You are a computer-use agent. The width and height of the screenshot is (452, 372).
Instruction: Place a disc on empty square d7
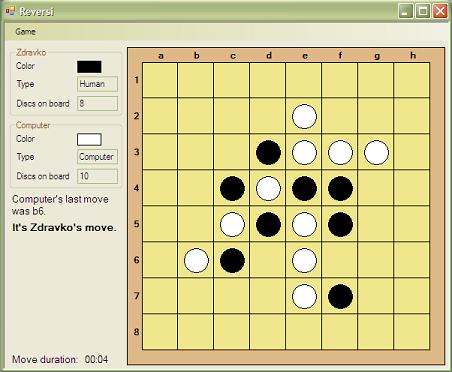(x=268, y=296)
